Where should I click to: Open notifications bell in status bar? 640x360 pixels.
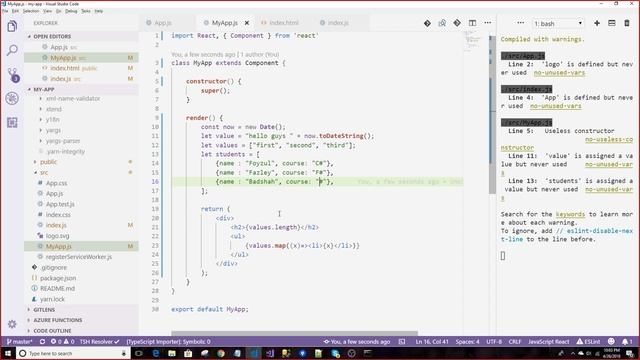627,341
